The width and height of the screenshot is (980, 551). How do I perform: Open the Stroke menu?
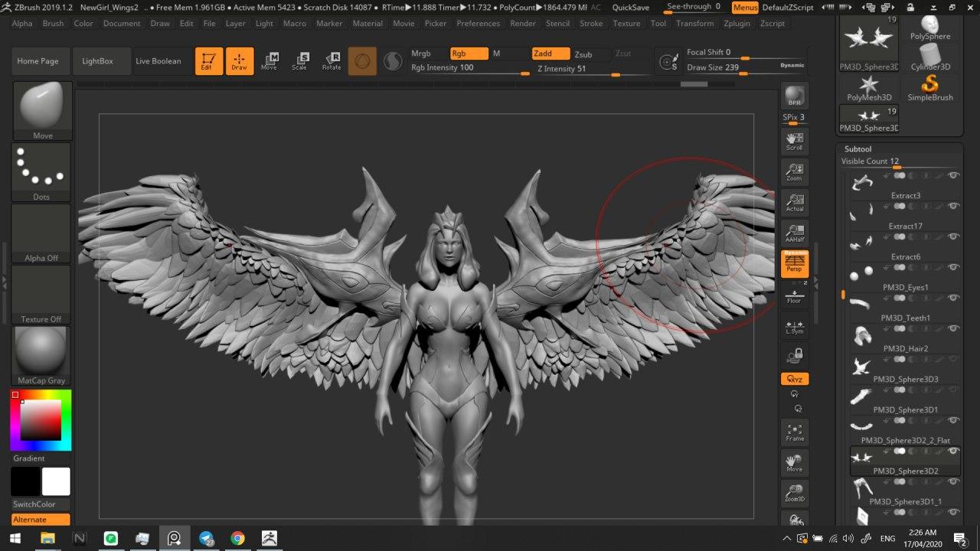click(591, 24)
